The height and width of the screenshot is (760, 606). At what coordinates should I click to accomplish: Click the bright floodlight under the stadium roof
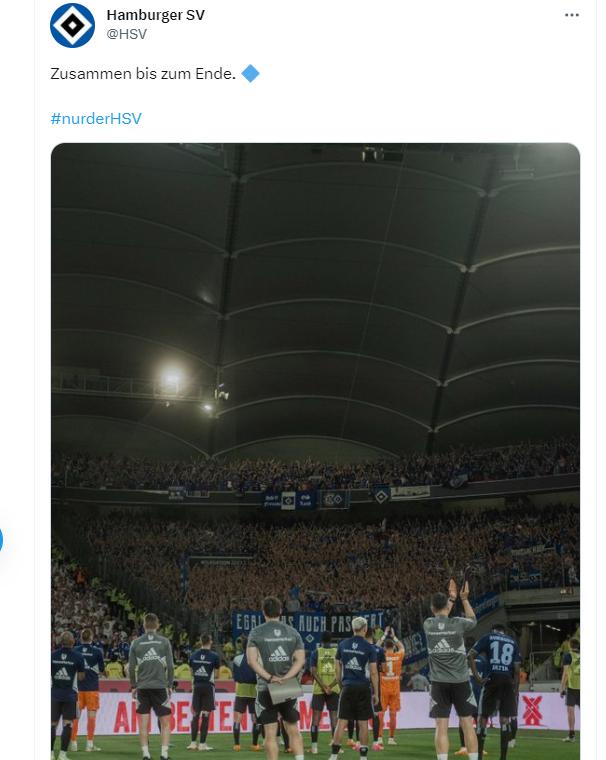click(171, 378)
